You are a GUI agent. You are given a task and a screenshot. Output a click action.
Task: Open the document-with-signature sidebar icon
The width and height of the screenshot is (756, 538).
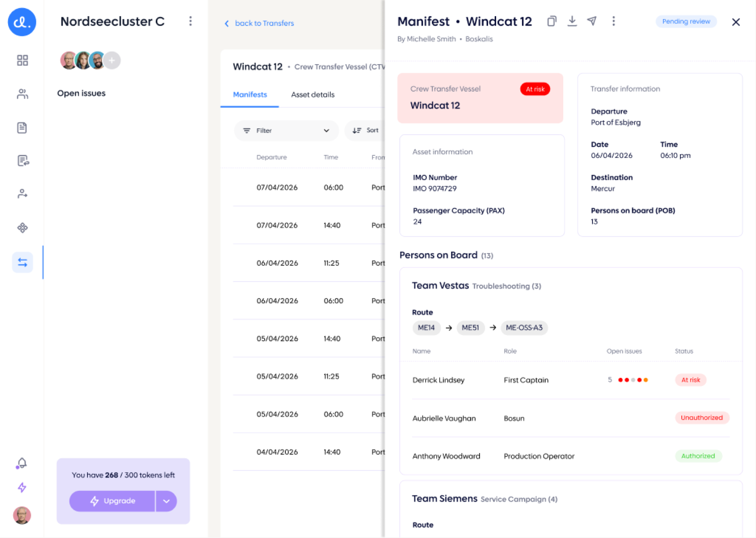[x=23, y=161]
